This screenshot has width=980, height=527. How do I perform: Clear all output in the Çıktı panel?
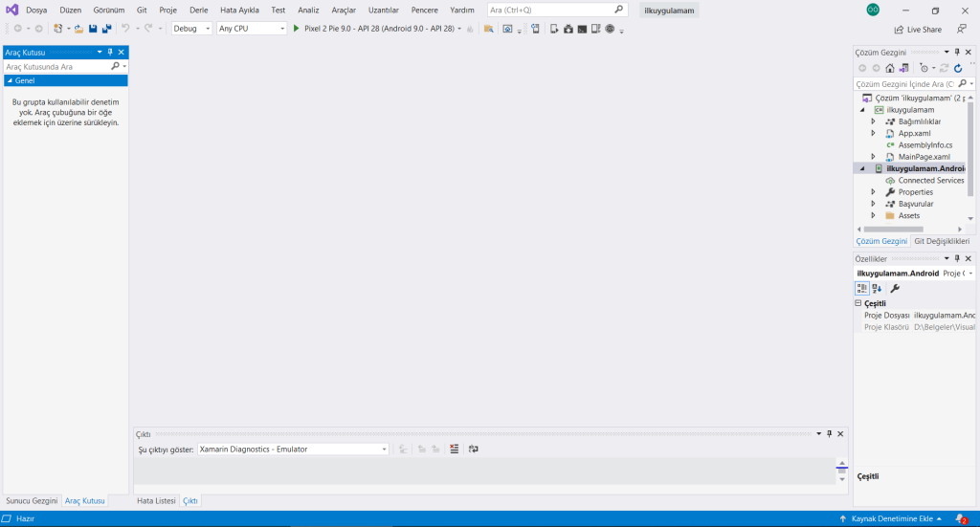[454, 449]
